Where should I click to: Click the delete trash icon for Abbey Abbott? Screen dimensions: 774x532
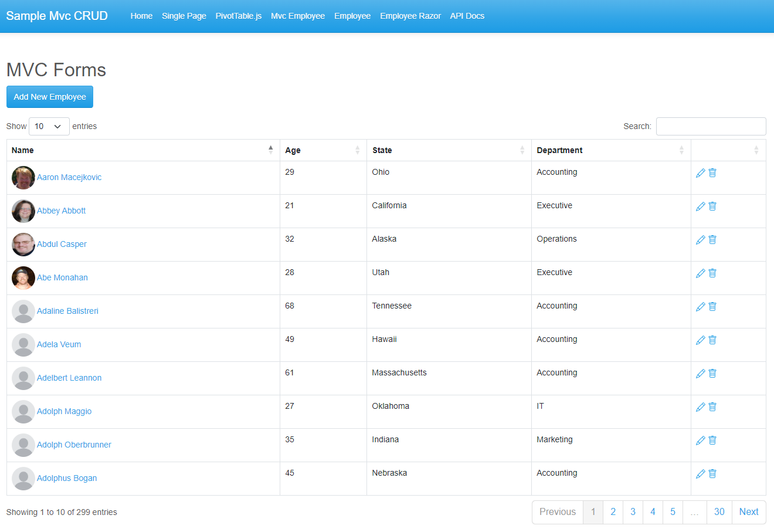pos(712,206)
